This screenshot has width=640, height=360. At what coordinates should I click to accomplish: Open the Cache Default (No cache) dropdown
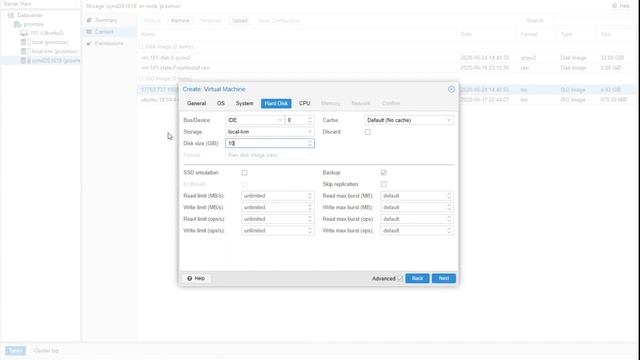coord(449,120)
